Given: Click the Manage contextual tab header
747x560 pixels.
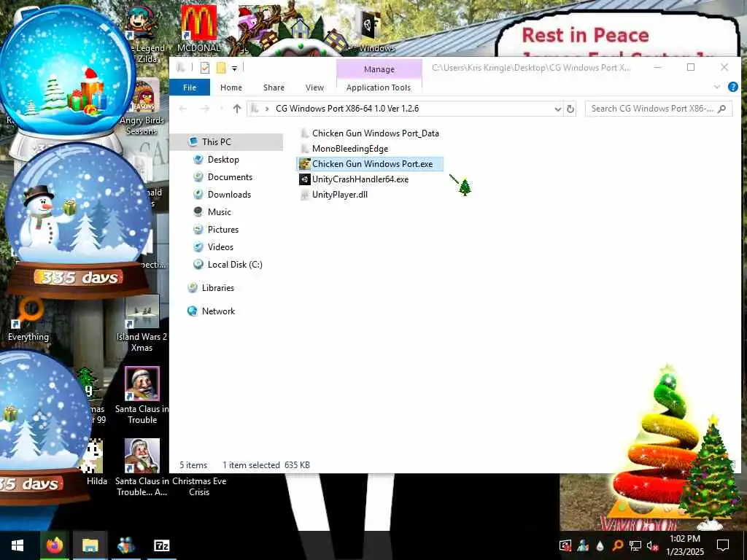Looking at the screenshot, I should click(x=379, y=69).
